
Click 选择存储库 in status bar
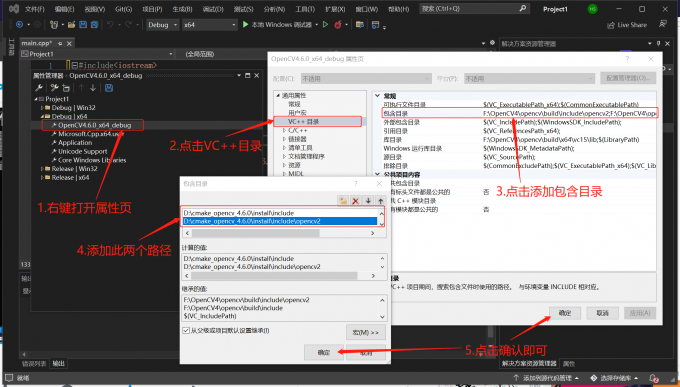pos(615,378)
